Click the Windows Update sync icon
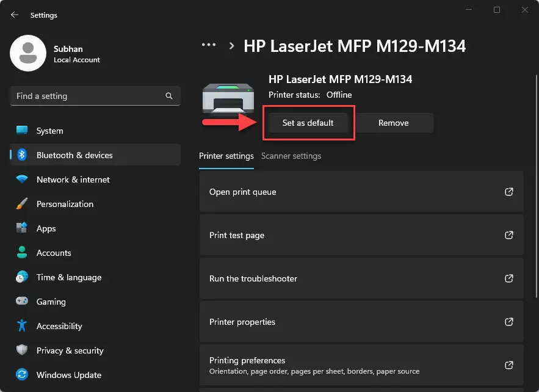539x392 pixels. [22, 374]
